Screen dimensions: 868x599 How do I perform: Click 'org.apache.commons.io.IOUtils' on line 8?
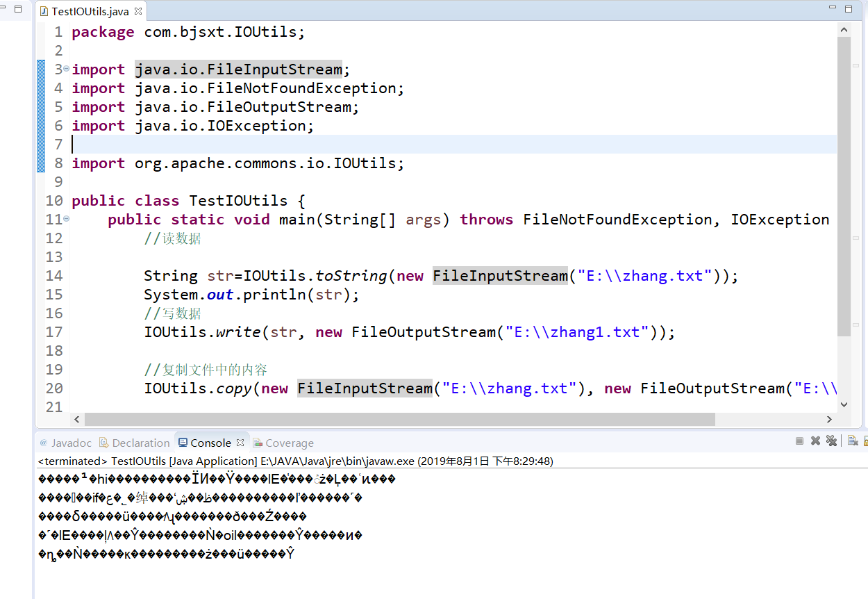(265, 163)
